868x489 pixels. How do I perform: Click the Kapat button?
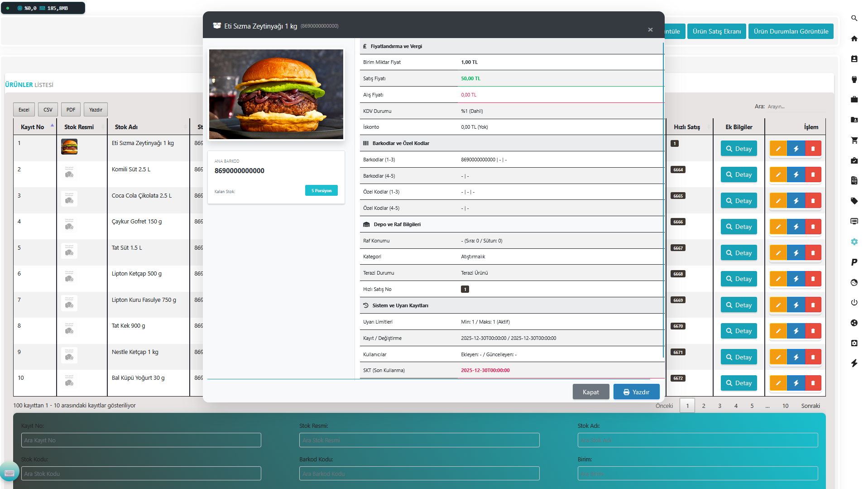tap(590, 392)
